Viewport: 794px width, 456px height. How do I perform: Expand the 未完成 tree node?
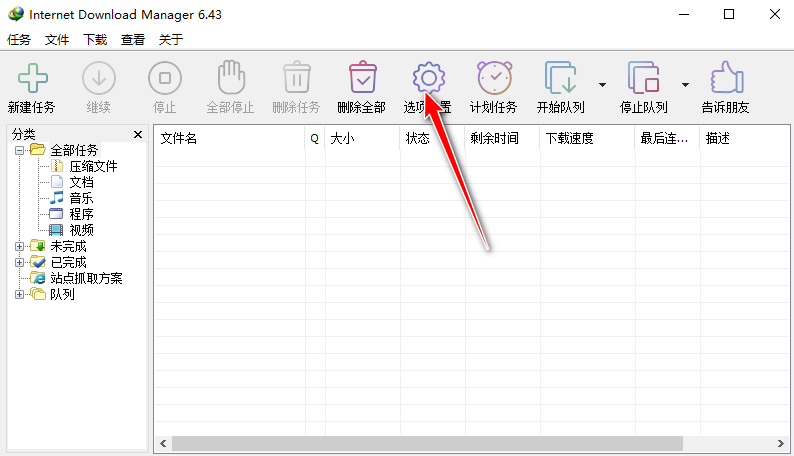click(x=19, y=246)
